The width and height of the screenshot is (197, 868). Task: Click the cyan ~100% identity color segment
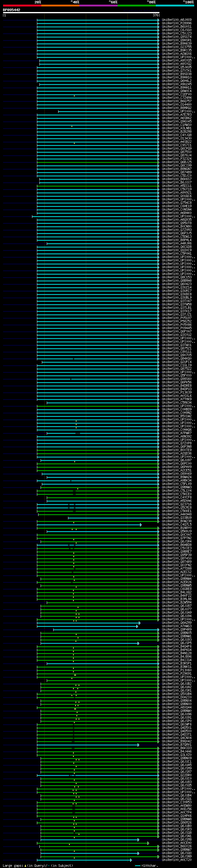(175, 6)
